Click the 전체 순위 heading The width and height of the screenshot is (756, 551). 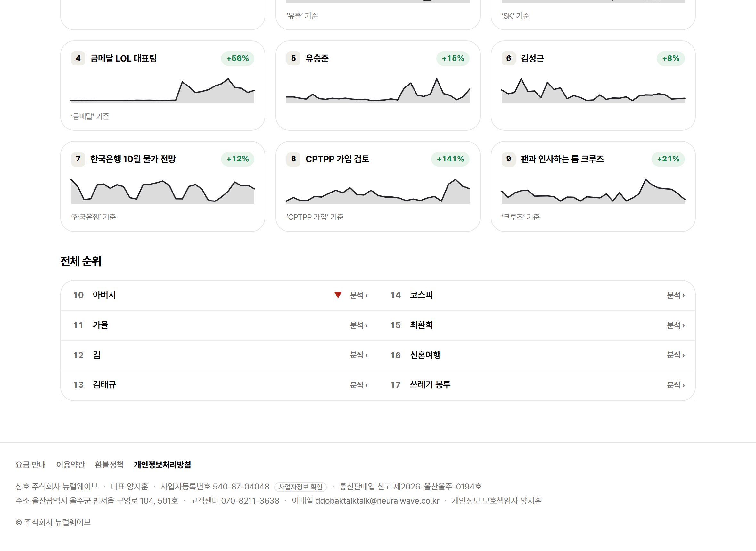click(x=81, y=261)
